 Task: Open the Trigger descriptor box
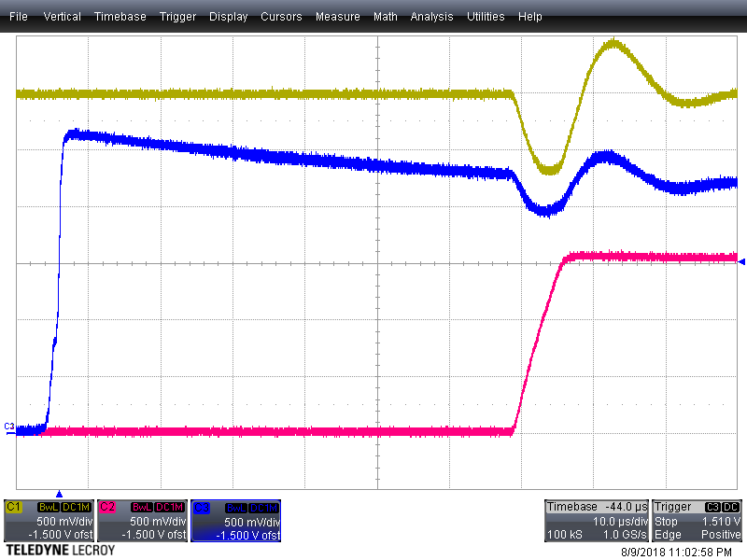click(x=697, y=521)
